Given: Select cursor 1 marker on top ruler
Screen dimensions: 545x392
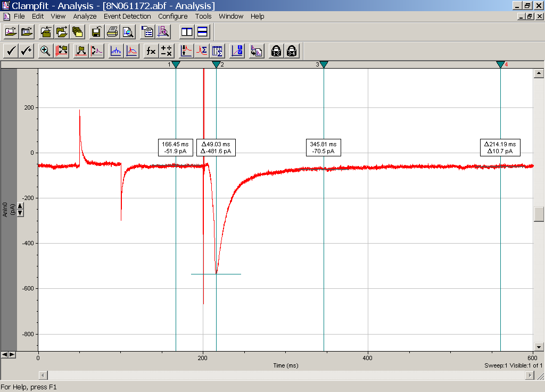Looking at the screenshot, I should [176, 64].
